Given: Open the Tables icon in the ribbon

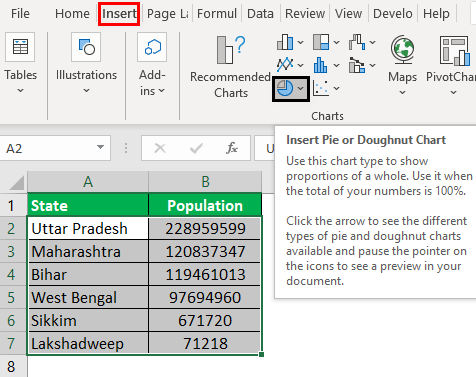Looking at the screenshot, I should 20,47.
